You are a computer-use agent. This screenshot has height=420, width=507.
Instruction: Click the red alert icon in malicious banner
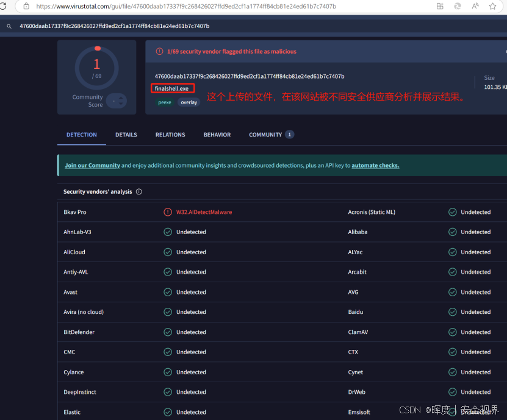pyautogui.click(x=159, y=51)
